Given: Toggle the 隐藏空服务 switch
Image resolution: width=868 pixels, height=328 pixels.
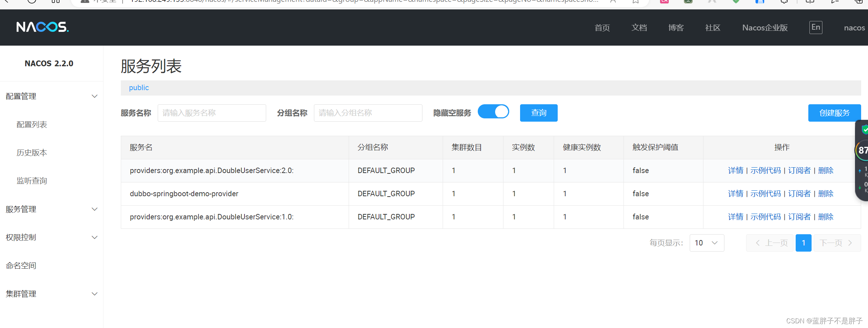Looking at the screenshot, I should tap(493, 112).
